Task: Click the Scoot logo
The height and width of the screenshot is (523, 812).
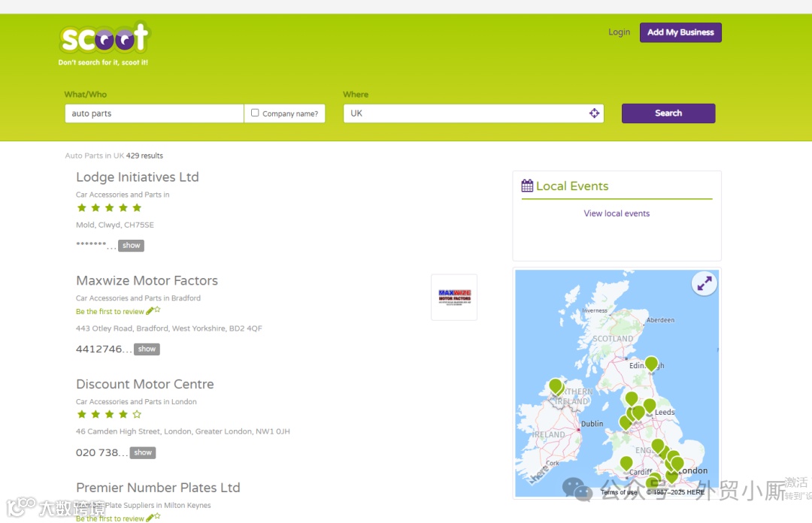Action: click(104, 44)
